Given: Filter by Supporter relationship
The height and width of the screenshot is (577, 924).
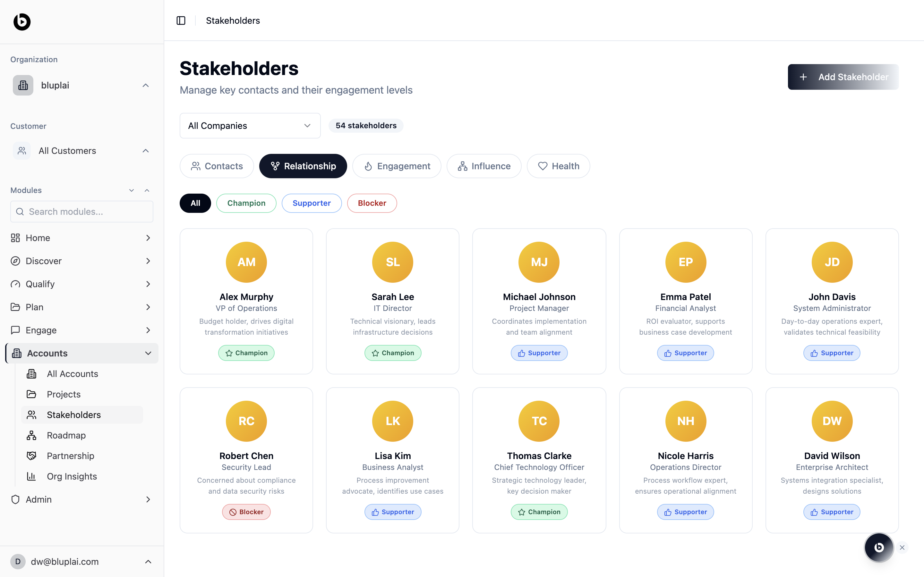Looking at the screenshot, I should click(312, 203).
